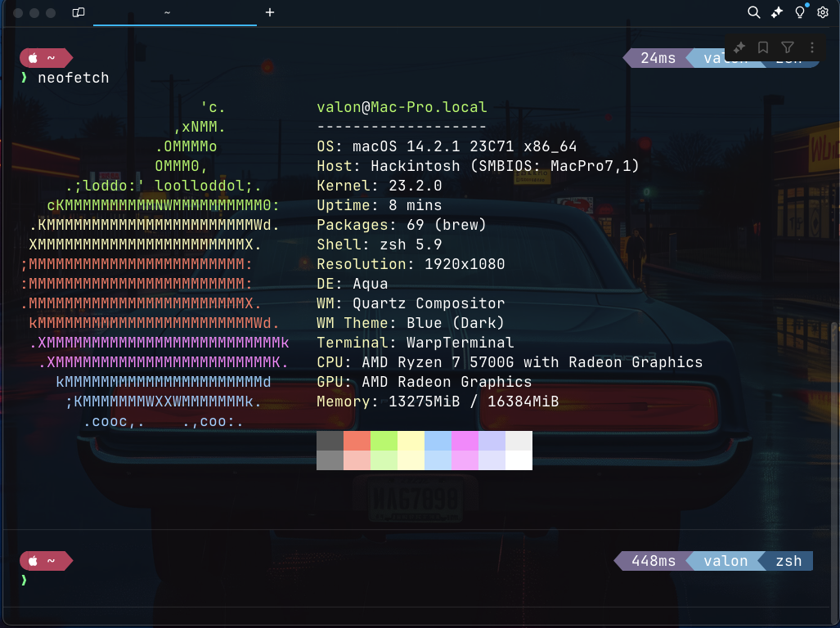
Task: Click the valon@Mac-Pro.local header text
Action: pos(402,107)
